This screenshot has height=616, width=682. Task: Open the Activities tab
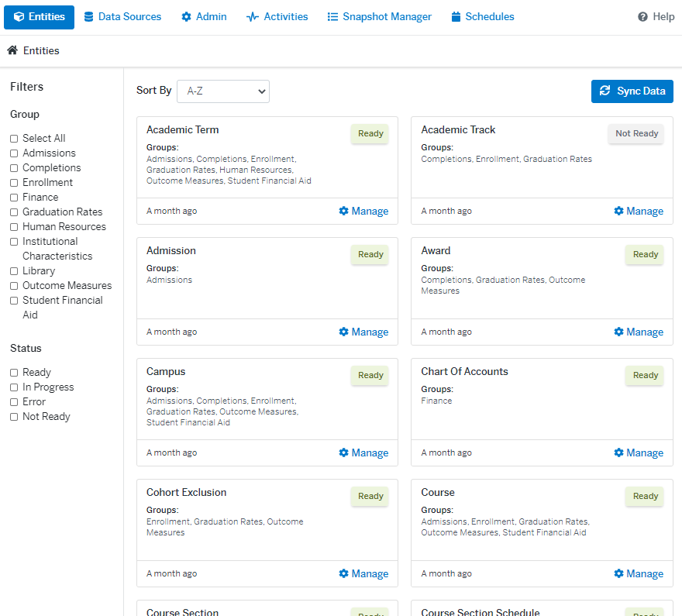tap(277, 17)
